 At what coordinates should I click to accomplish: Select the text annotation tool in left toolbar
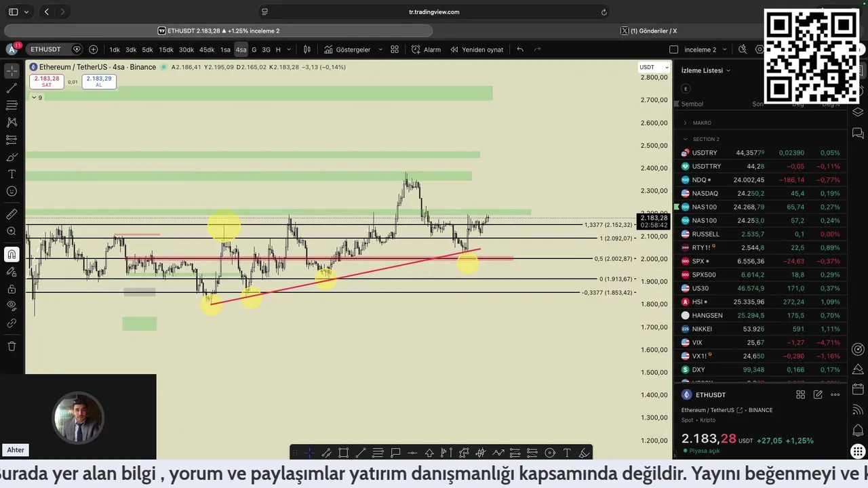(12, 174)
